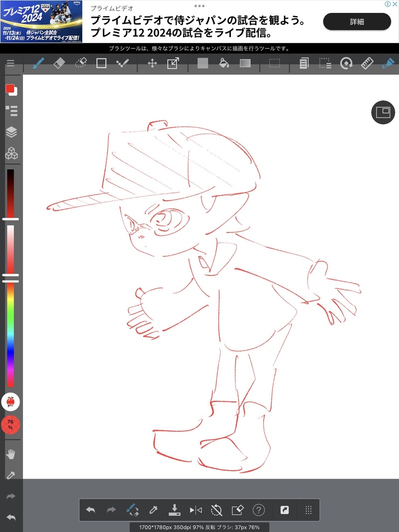The height and width of the screenshot is (532, 399).
Task: Open the Materials cubes panel
Action: tap(11, 153)
